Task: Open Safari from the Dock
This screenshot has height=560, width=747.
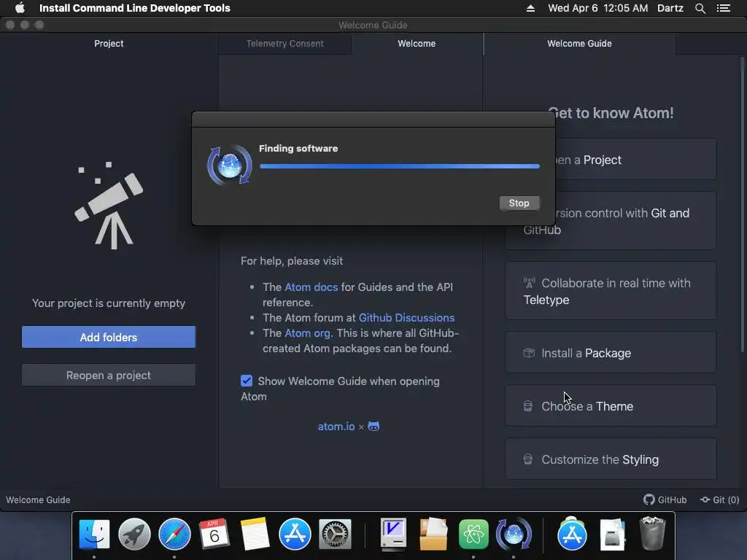Action: click(174, 534)
